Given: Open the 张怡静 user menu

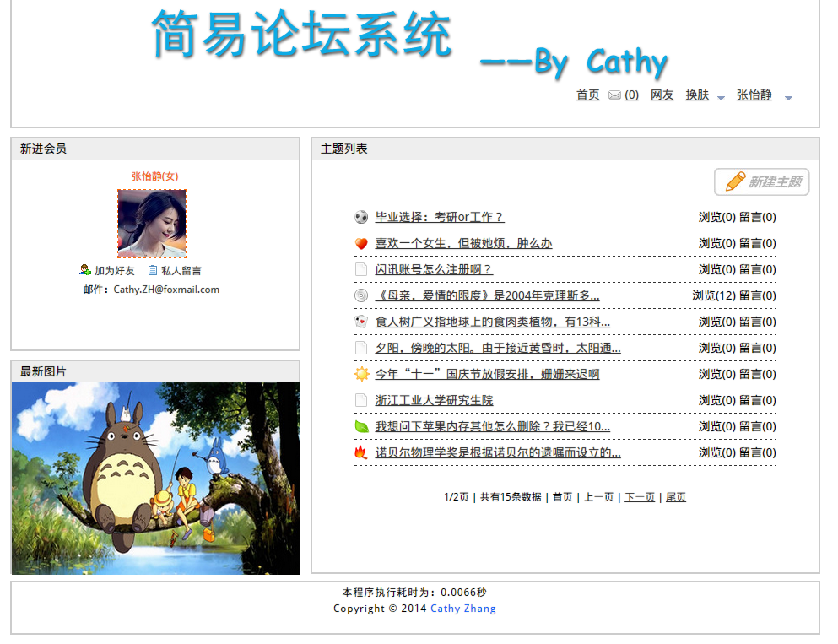Looking at the screenshot, I should click(754, 95).
